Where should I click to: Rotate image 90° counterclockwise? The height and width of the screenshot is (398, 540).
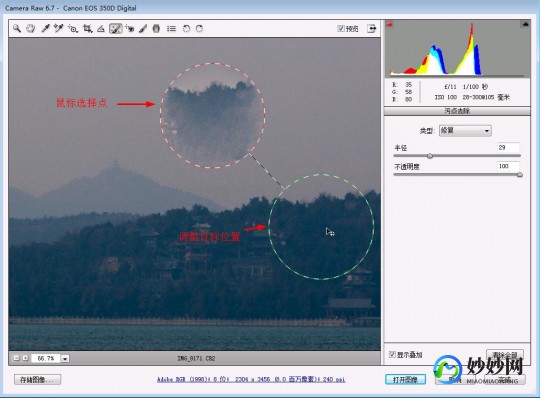tap(186, 29)
